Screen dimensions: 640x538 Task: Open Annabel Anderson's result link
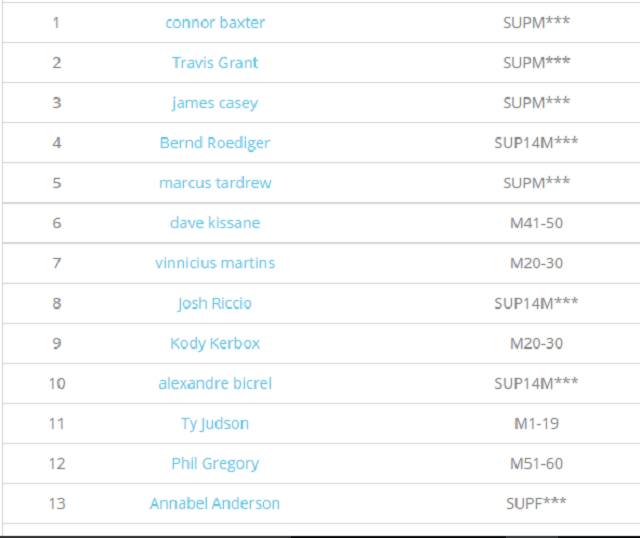[x=215, y=503]
